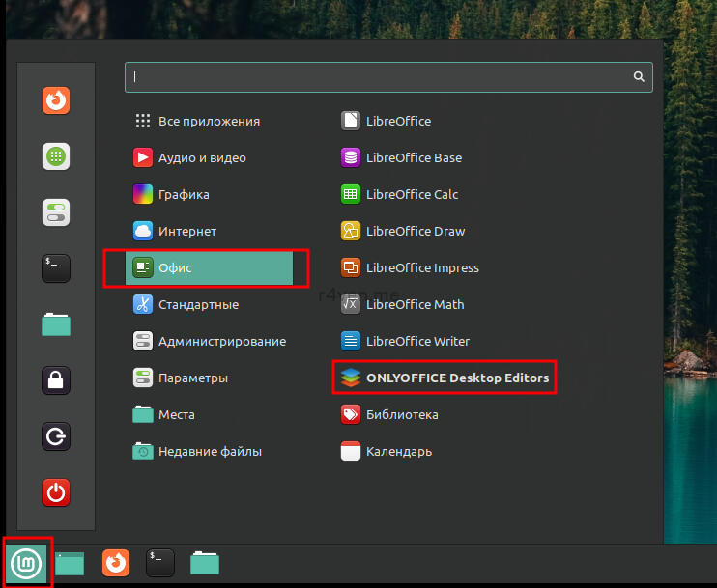Open the green app grid icon in sidebar

(x=56, y=155)
